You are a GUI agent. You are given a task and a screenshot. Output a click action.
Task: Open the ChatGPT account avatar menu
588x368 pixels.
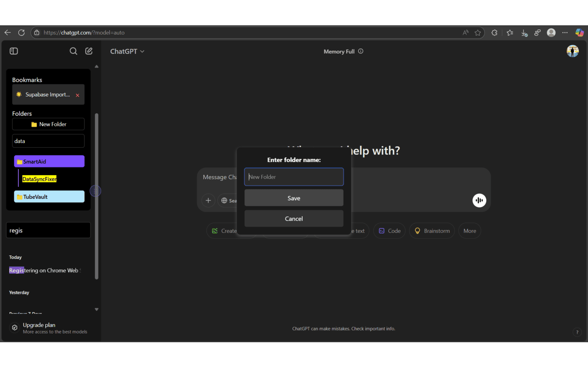pos(572,51)
